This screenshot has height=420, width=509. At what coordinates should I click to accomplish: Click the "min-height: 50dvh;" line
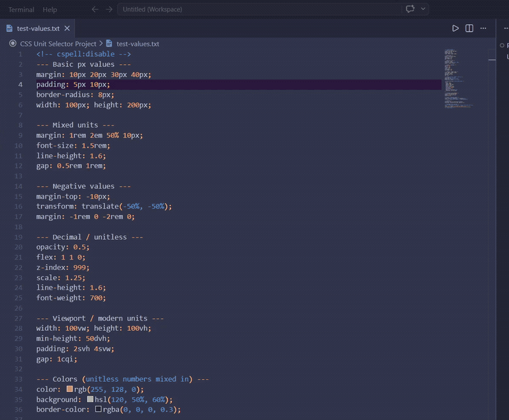pyautogui.click(x=73, y=339)
